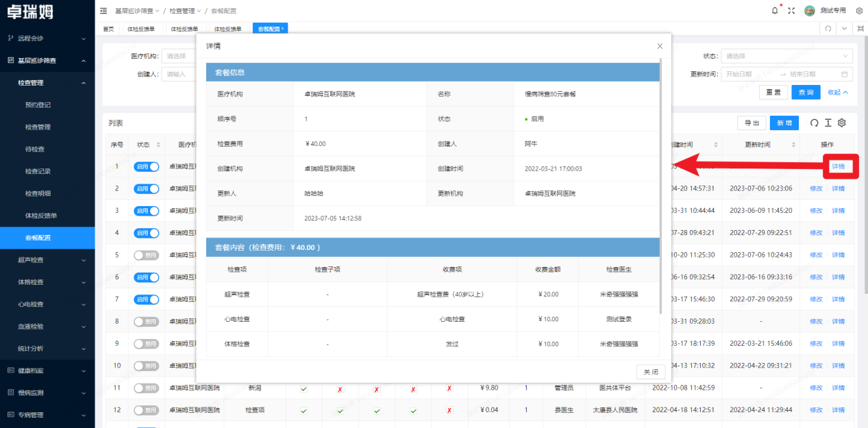868x428 pixels.
Task: Click the 创建人 input field
Action: 178,74
